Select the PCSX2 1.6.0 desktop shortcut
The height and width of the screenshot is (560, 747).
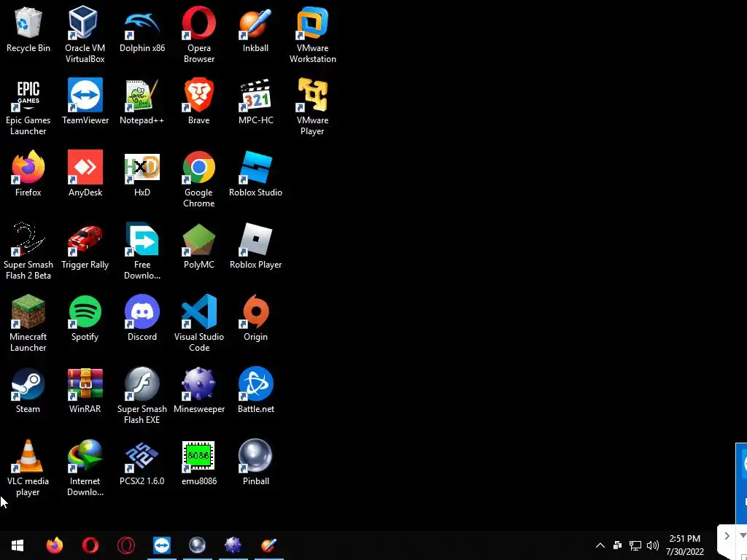tap(142, 463)
